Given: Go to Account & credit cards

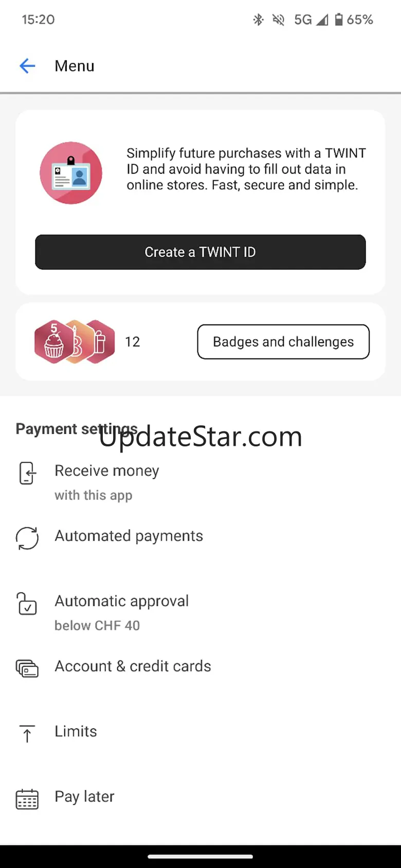Looking at the screenshot, I should tap(133, 666).
